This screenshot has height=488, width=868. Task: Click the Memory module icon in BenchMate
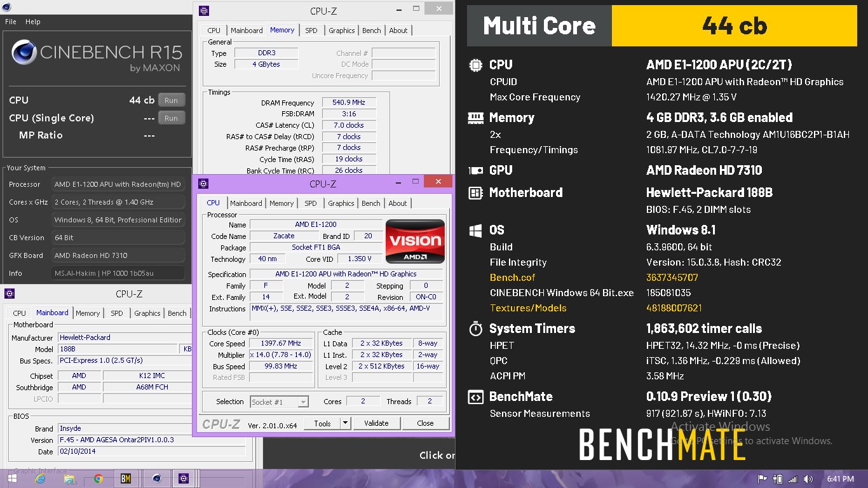click(475, 118)
